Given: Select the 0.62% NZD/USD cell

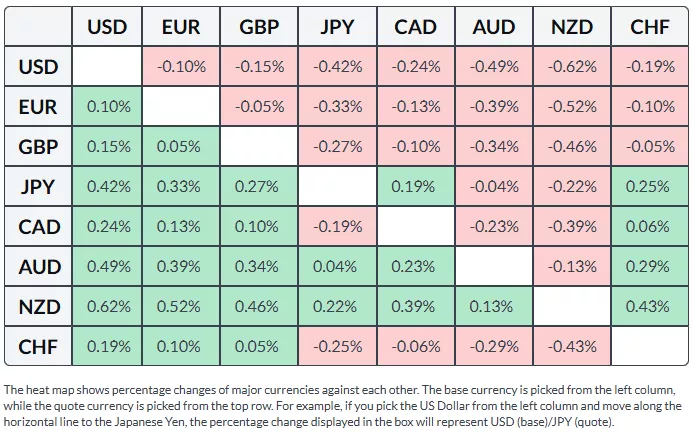Looking at the screenshot, I should [107, 307].
